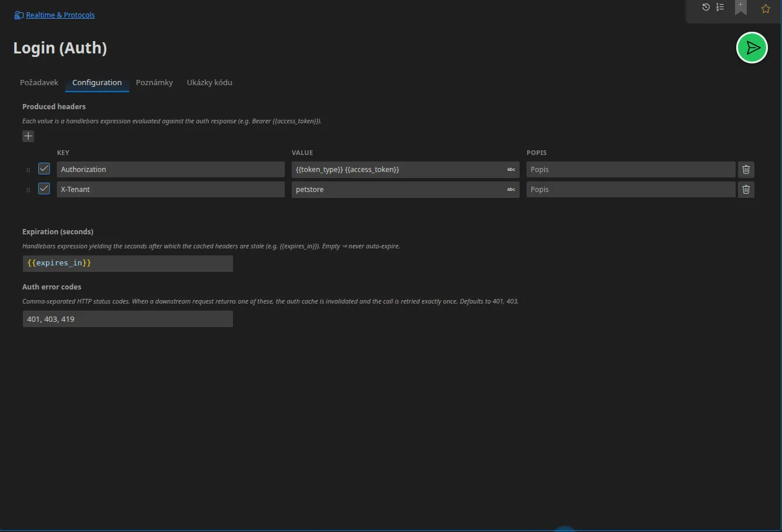This screenshot has width=782, height=532.
Task: Click the abc type icon for Authorization value
Action: [x=511, y=170]
